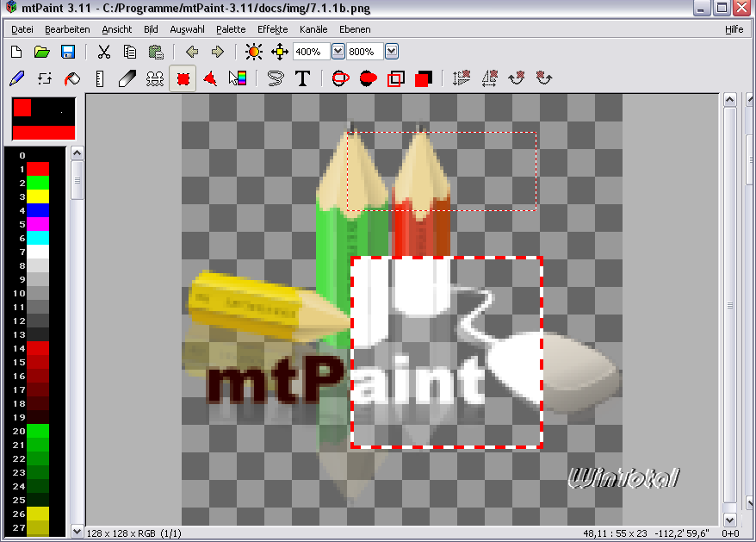Image resolution: width=756 pixels, height=542 pixels.
Task: Select the Shuffle tool
Action: pos(45,78)
